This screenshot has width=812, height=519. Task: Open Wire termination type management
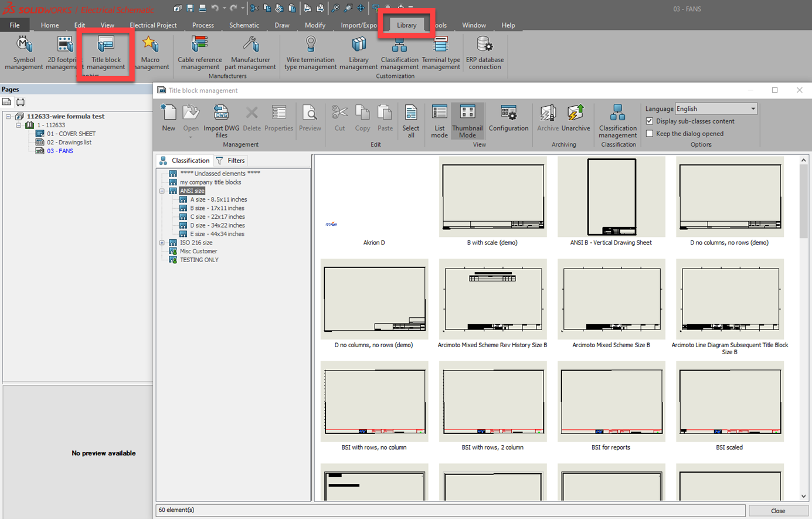(x=310, y=53)
